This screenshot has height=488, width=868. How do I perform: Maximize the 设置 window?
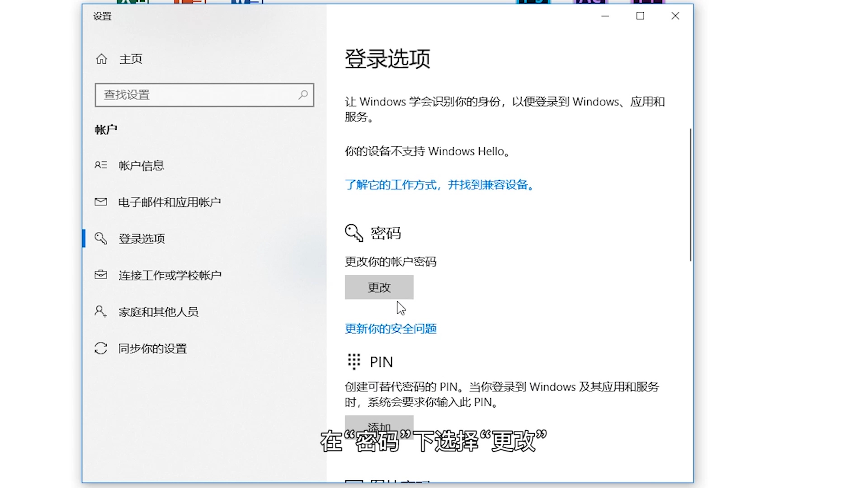pyautogui.click(x=640, y=16)
